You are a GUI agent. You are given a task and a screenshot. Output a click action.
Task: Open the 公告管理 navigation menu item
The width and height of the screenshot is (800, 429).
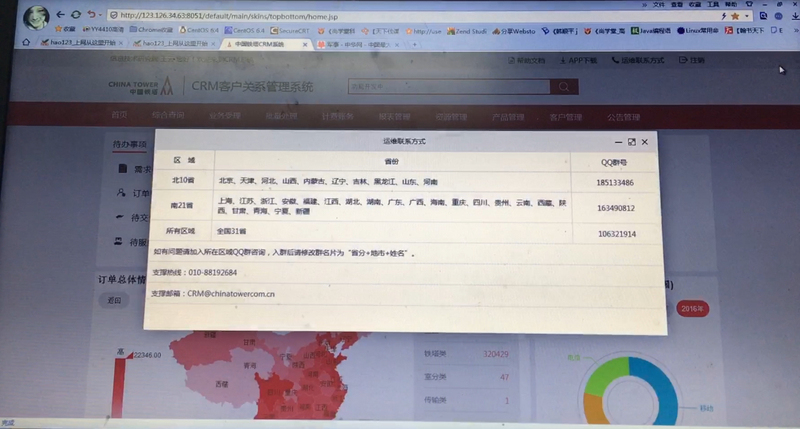coord(623,117)
